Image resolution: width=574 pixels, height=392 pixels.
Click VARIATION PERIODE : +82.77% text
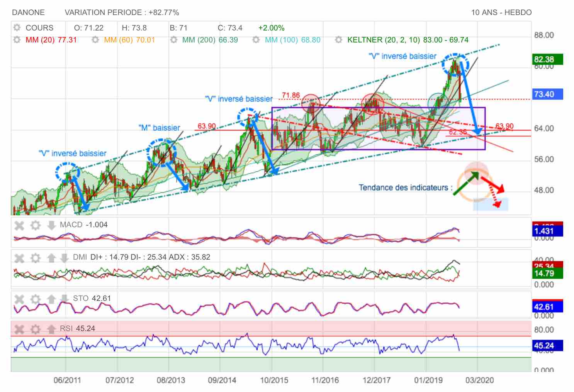122,12
